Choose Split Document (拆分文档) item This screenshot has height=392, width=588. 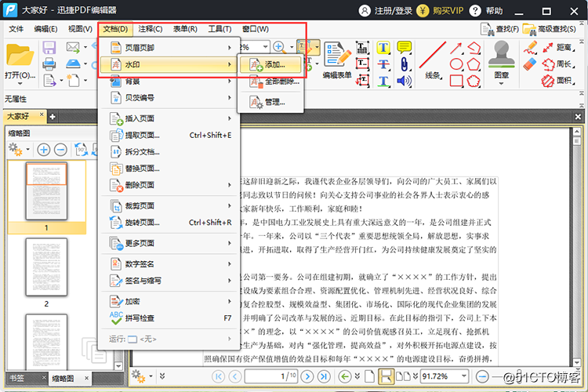coord(169,152)
